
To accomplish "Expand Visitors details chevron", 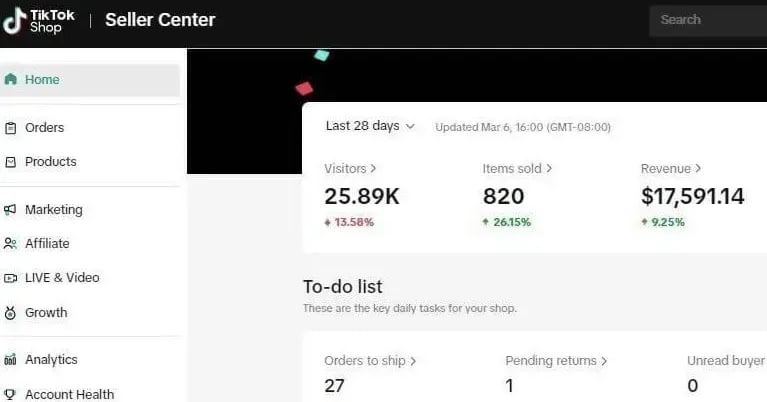I will [373, 168].
